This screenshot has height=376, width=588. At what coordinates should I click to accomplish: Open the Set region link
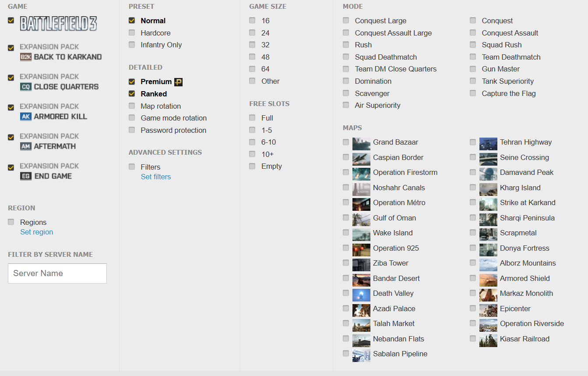pos(37,232)
